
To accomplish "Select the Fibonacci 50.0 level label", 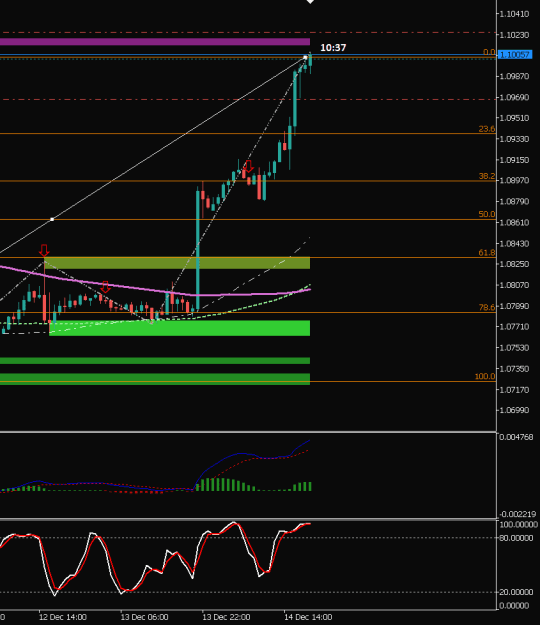I will (x=487, y=214).
